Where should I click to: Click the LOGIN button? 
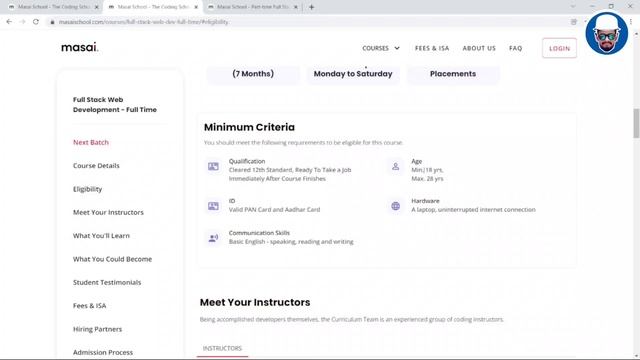tap(559, 48)
